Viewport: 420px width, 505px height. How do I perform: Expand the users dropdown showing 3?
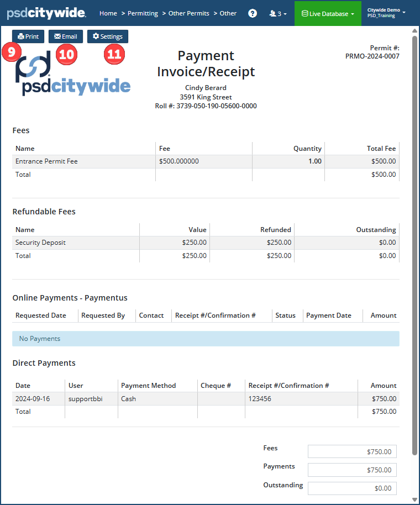[278, 13]
